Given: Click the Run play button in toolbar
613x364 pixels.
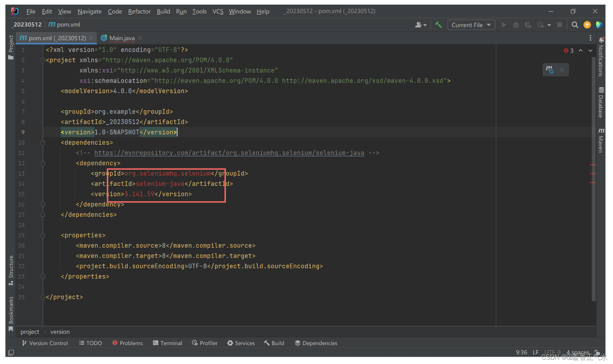Looking at the screenshot, I should (504, 25).
